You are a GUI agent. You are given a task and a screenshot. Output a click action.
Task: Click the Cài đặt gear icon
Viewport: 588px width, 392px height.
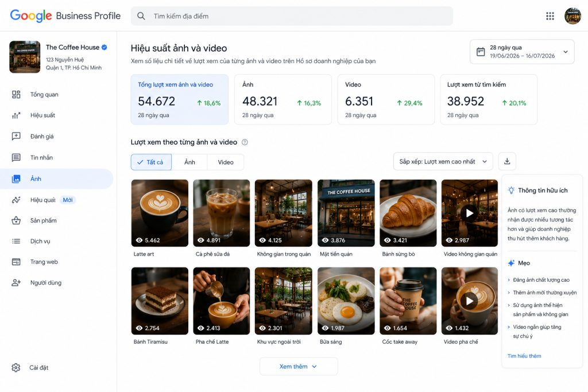click(16, 368)
